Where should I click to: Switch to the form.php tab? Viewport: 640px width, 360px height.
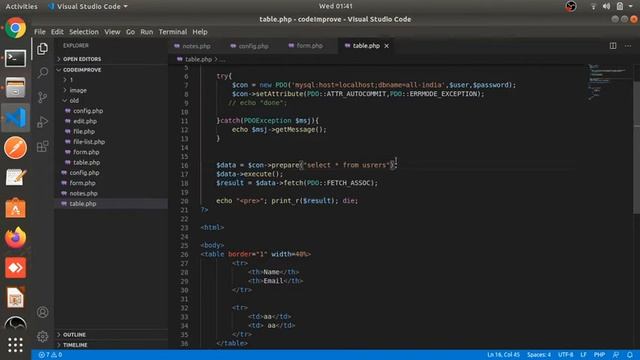309,46
